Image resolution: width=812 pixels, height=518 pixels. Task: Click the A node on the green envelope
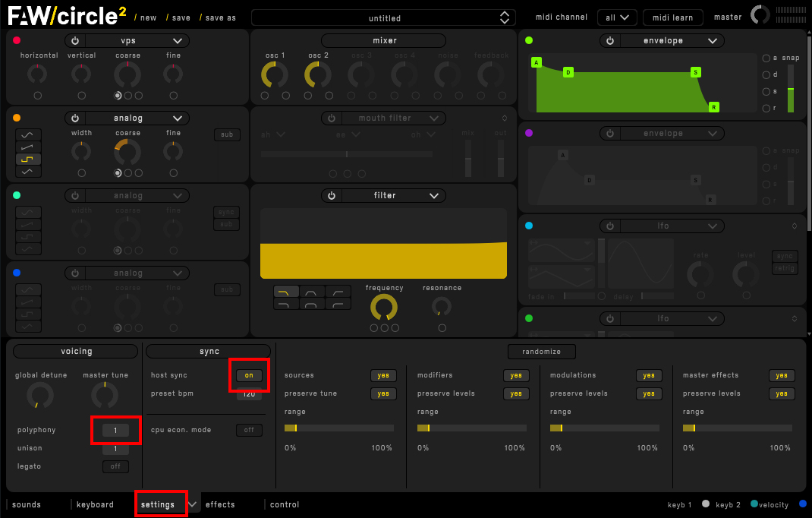point(537,62)
